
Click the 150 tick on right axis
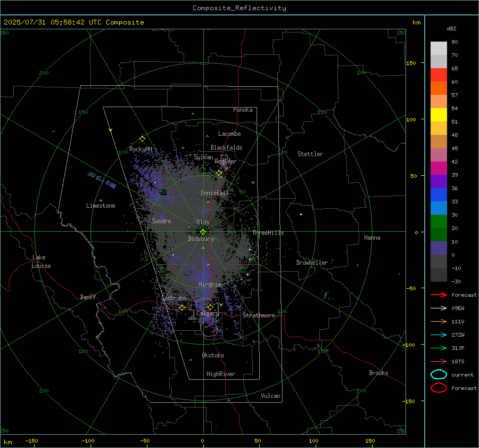pos(411,63)
